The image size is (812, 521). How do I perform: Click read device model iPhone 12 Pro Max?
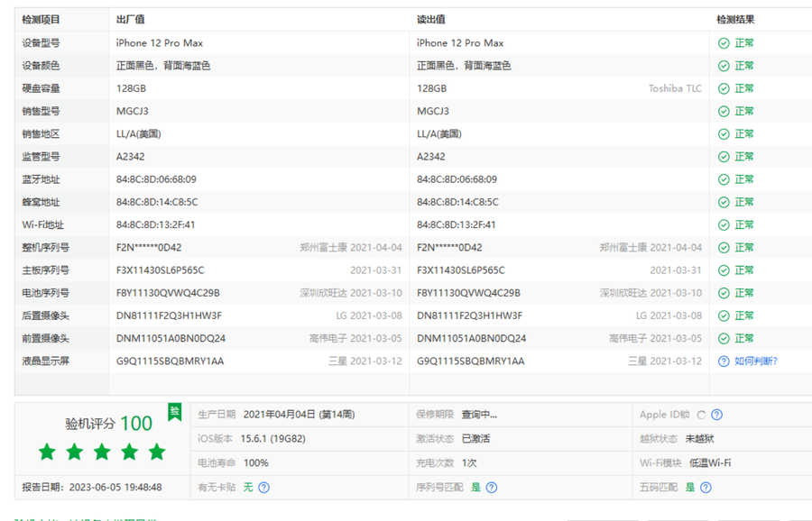pyautogui.click(x=460, y=43)
